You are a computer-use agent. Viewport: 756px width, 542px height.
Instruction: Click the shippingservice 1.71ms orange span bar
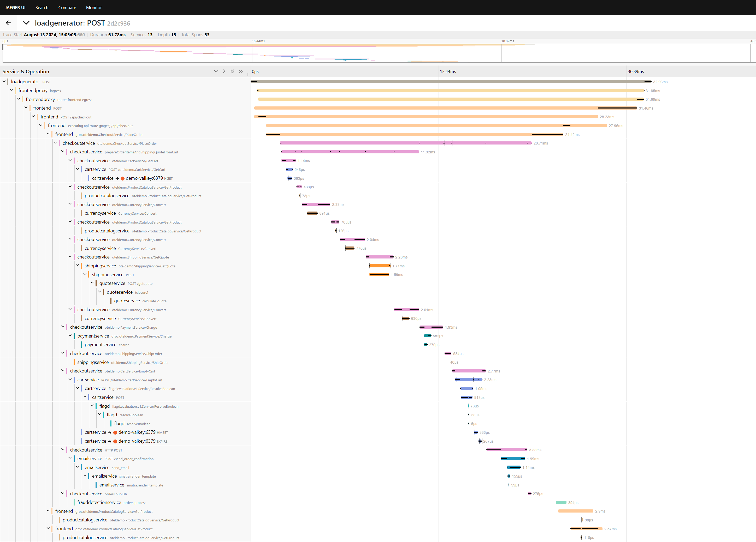(380, 266)
